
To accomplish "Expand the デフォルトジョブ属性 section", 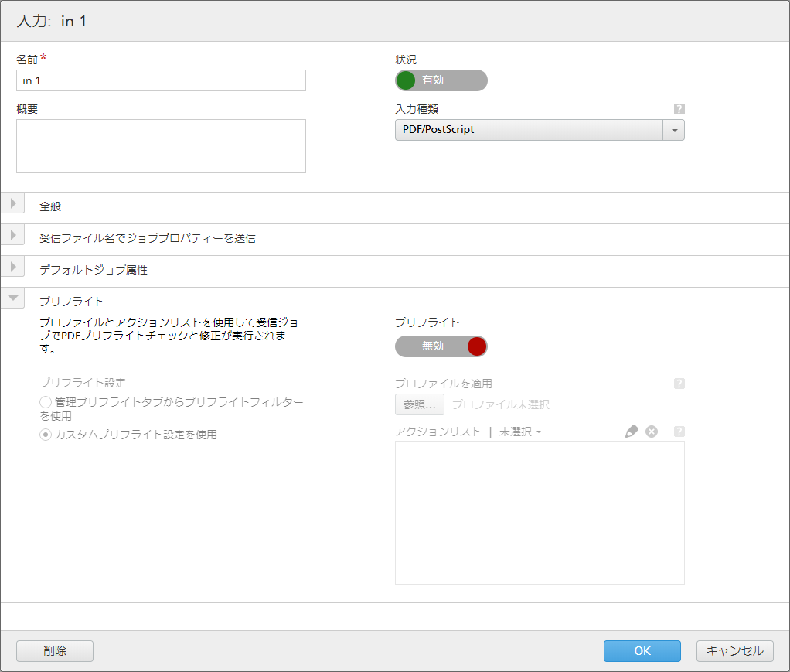I will (13, 268).
